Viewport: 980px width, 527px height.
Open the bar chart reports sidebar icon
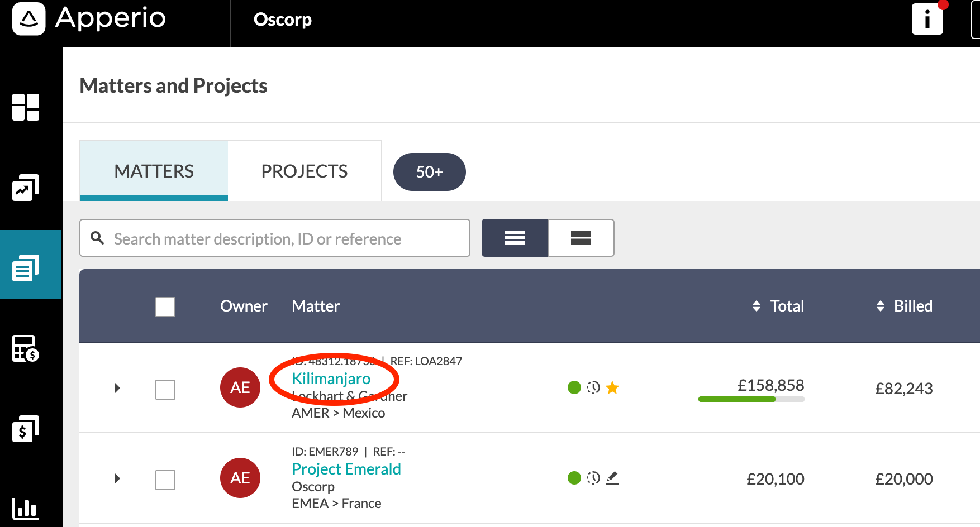point(26,508)
